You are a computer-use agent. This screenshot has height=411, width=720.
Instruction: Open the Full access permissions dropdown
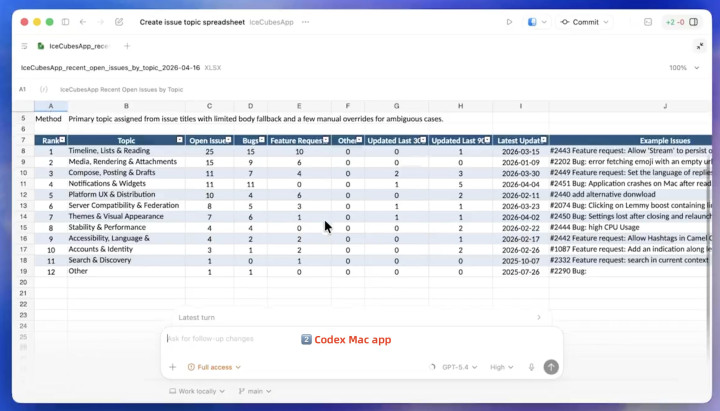point(214,367)
